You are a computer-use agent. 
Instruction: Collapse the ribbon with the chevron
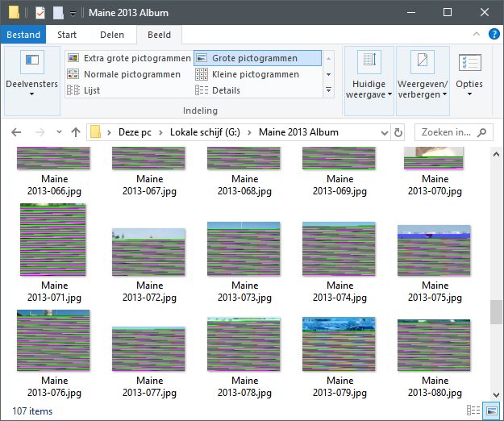477,34
